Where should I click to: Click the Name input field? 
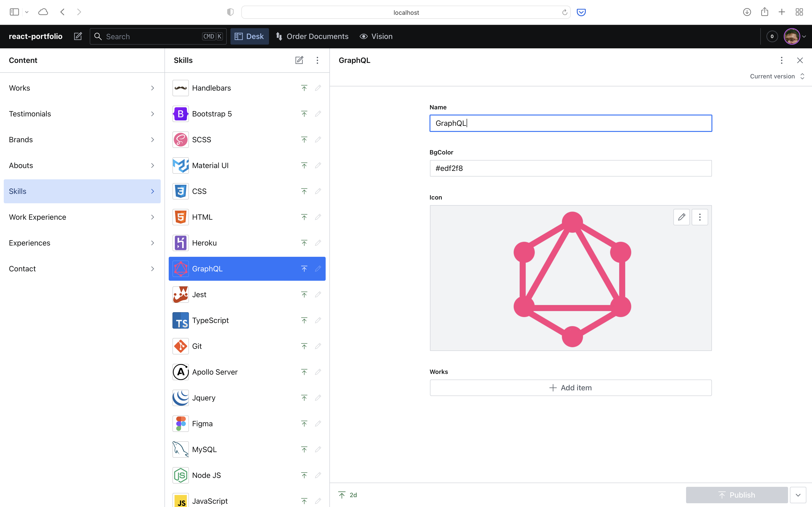point(570,123)
